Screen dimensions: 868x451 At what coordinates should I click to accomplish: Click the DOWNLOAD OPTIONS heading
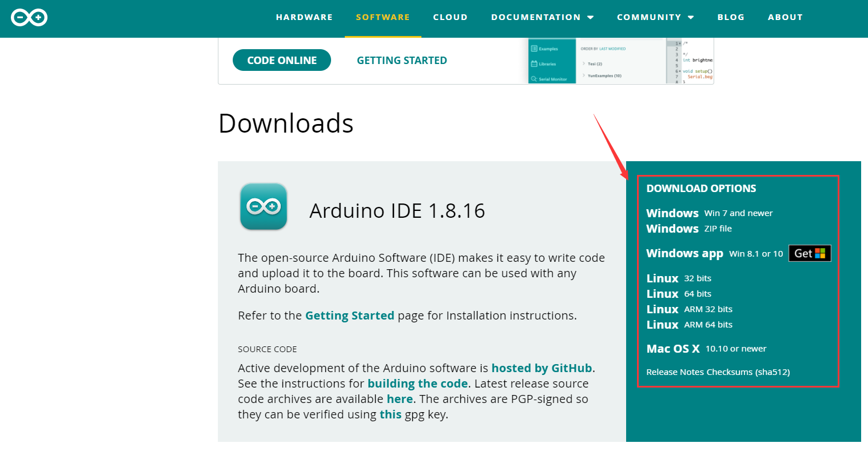[x=701, y=189]
